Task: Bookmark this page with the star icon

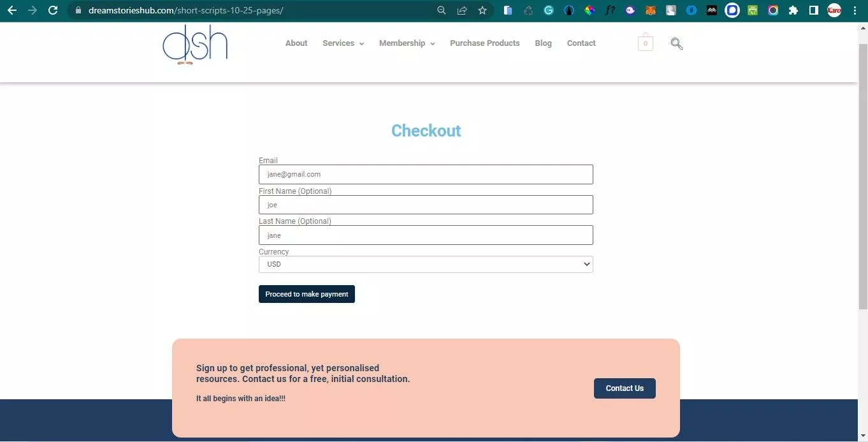Action: click(x=482, y=10)
